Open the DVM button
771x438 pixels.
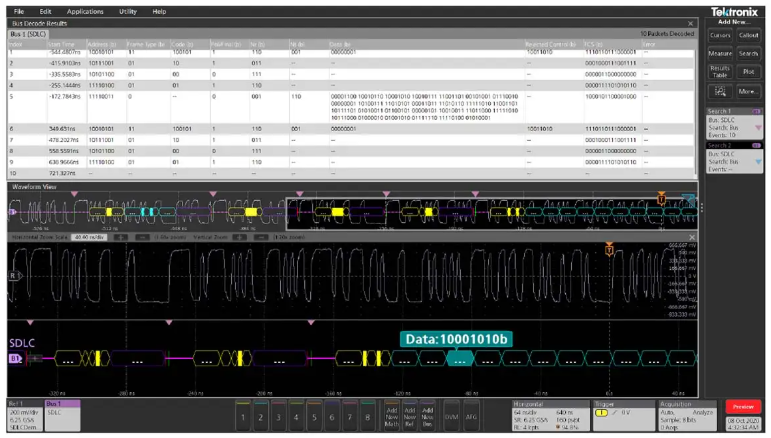[451, 417]
